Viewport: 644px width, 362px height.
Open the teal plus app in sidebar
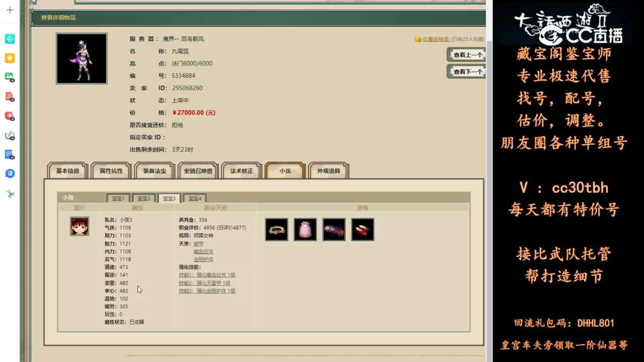point(10,39)
